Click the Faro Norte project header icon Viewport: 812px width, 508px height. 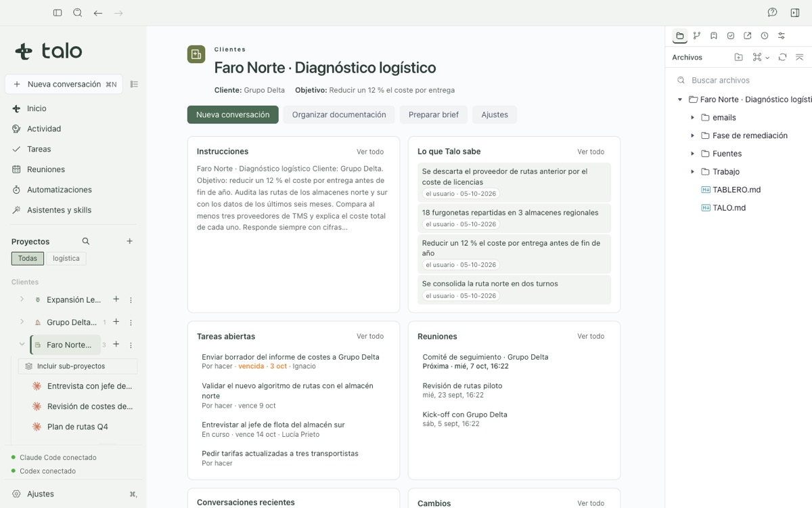pos(196,54)
